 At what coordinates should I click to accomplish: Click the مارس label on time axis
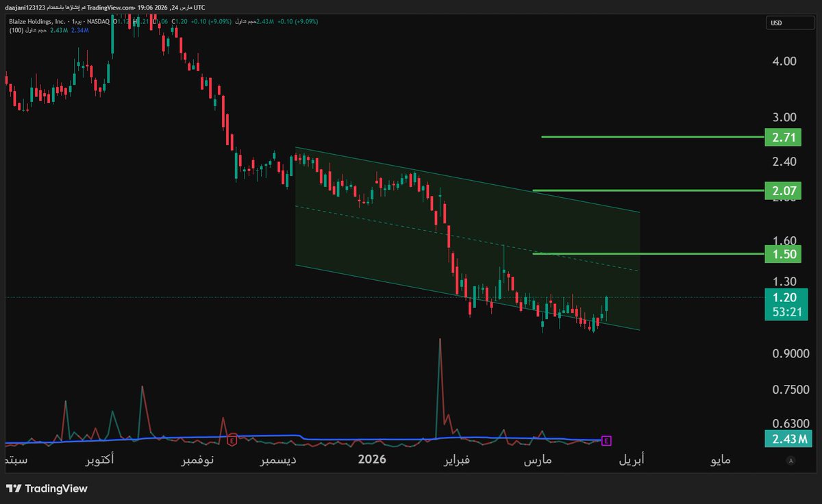(x=538, y=460)
